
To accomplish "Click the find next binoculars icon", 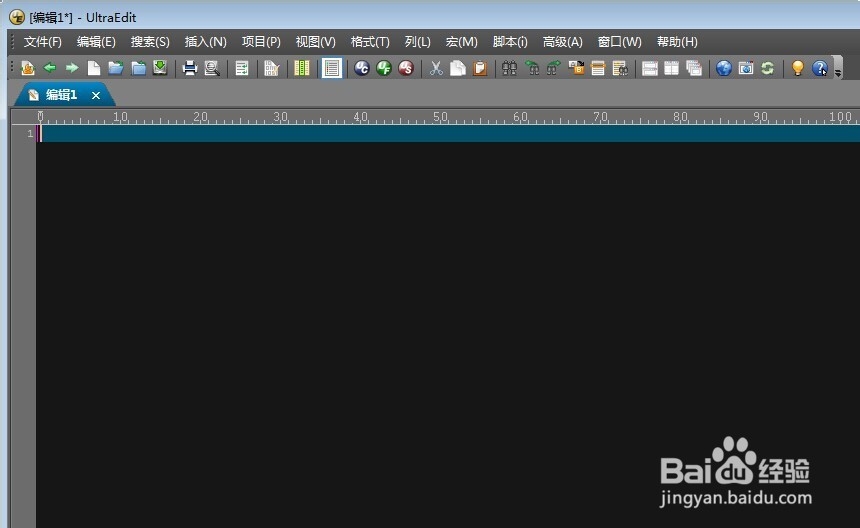I will (553, 68).
